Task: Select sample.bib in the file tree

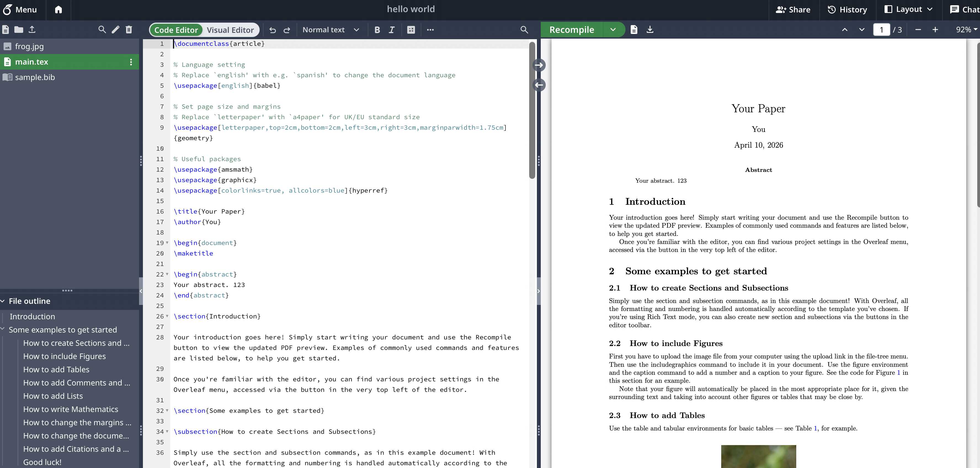Action: [x=35, y=77]
